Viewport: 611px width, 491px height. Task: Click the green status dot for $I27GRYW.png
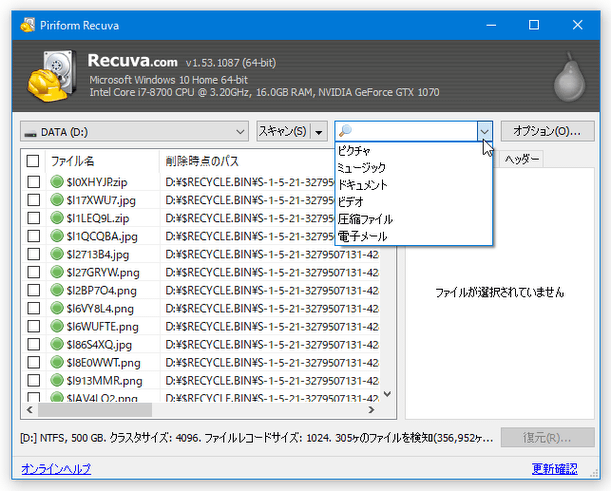coord(57,272)
